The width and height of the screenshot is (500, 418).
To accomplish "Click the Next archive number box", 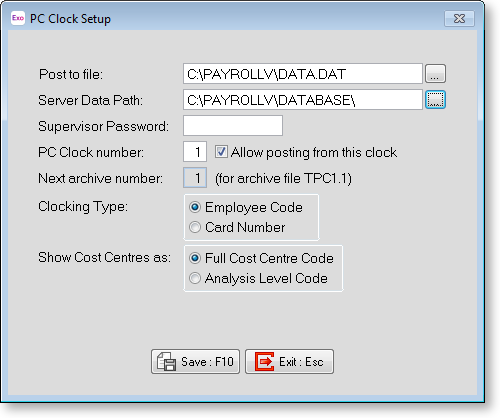I will (195, 178).
